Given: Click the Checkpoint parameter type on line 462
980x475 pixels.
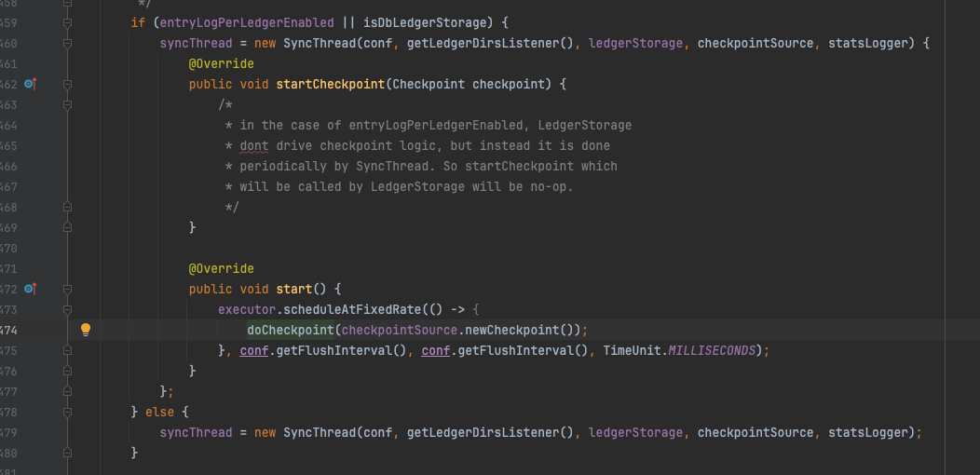Looking at the screenshot, I should click(429, 84).
